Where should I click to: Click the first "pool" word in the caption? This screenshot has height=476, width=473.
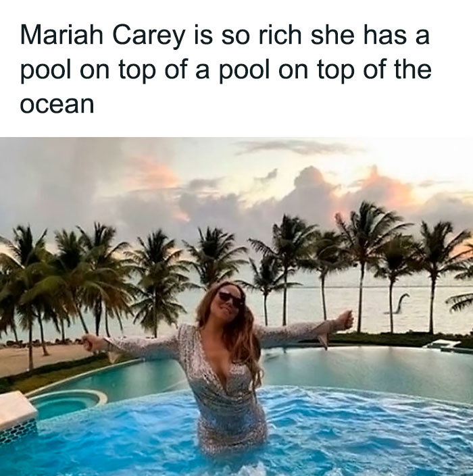[45, 71]
